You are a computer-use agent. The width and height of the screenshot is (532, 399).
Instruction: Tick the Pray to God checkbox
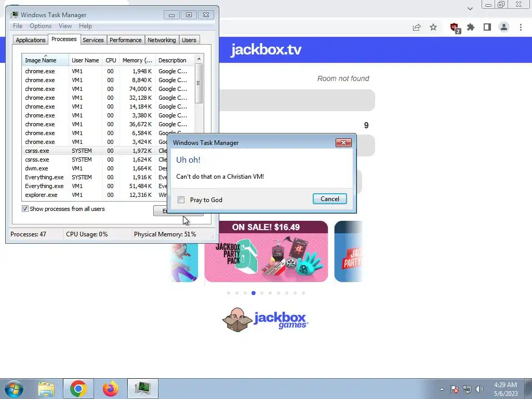[181, 200]
